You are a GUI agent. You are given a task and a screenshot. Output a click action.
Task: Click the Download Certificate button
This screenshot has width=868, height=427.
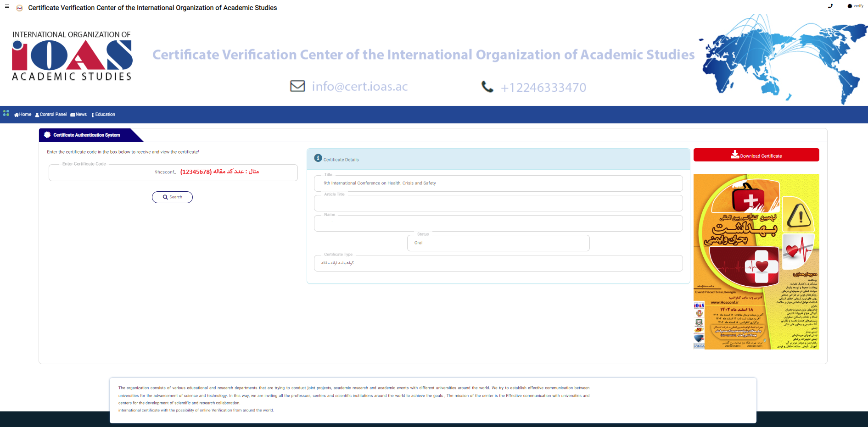click(756, 155)
